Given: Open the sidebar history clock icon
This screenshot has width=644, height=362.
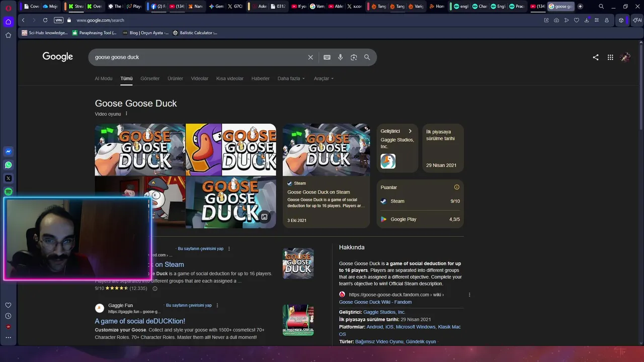Looking at the screenshot, I should point(8,316).
